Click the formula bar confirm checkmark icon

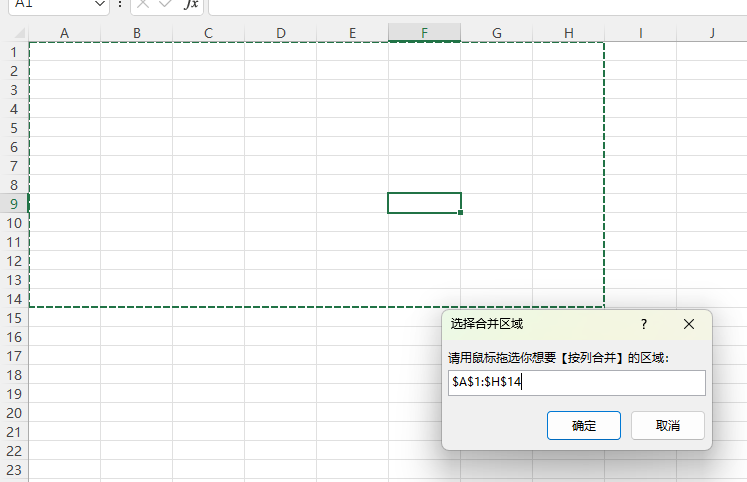165,4
